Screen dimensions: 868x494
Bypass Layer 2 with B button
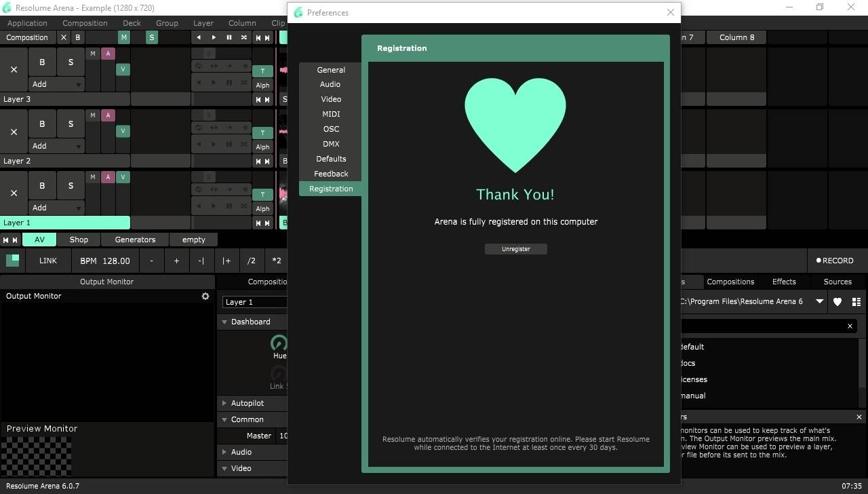[x=42, y=123]
